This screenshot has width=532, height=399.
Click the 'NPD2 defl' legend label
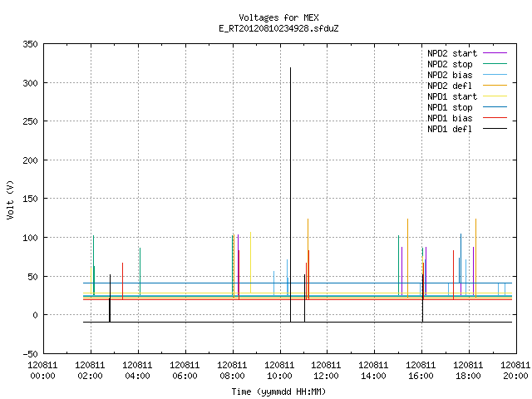450,86
